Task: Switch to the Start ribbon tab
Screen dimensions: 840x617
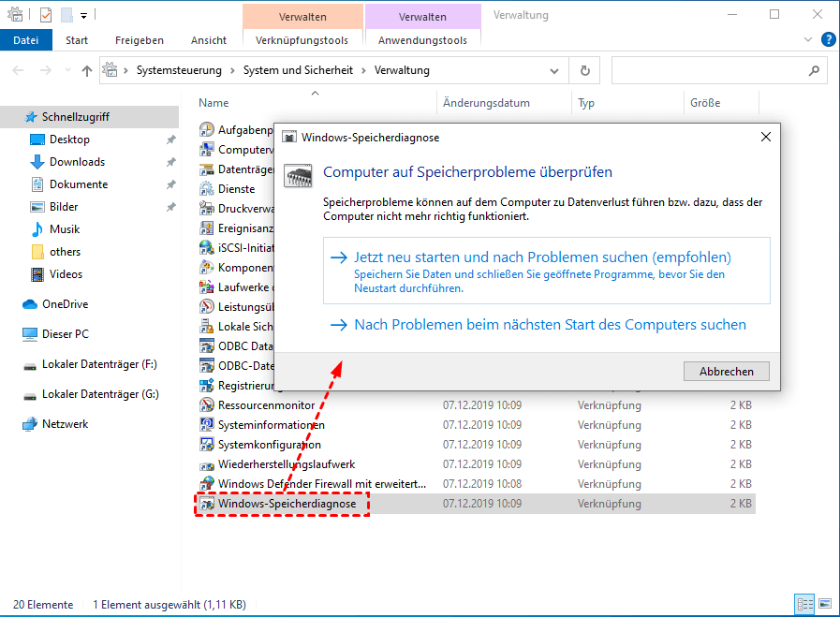Action: pos(77,40)
